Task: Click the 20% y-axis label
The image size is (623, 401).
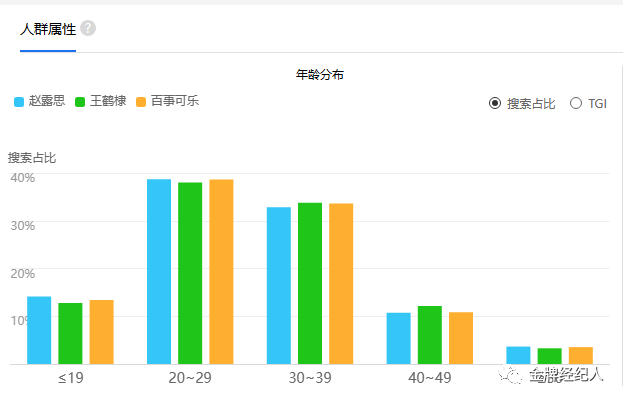Action: coord(23,273)
